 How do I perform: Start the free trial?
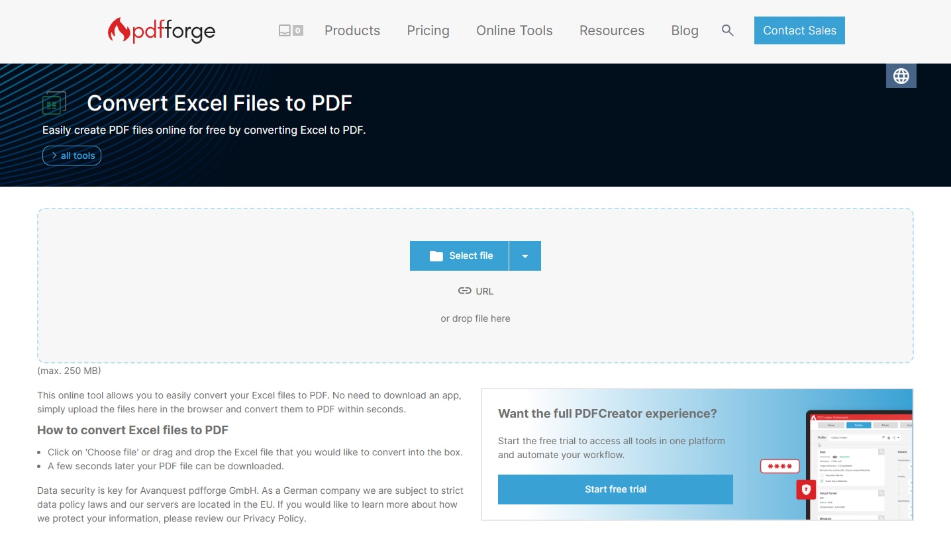click(x=615, y=489)
